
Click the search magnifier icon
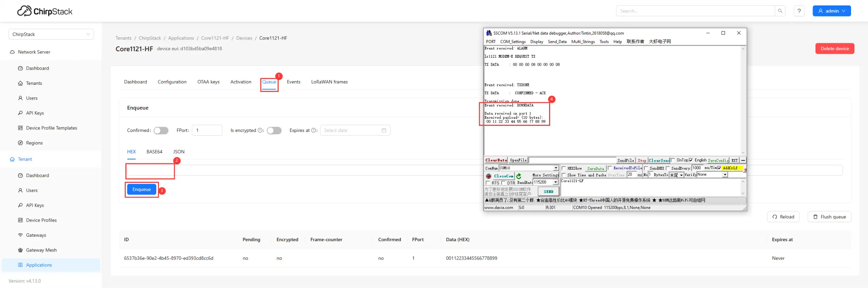(x=780, y=11)
